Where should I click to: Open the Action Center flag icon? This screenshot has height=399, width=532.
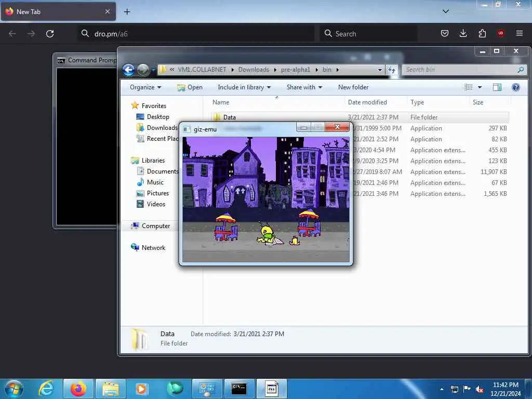pyautogui.click(x=467, y=389)
